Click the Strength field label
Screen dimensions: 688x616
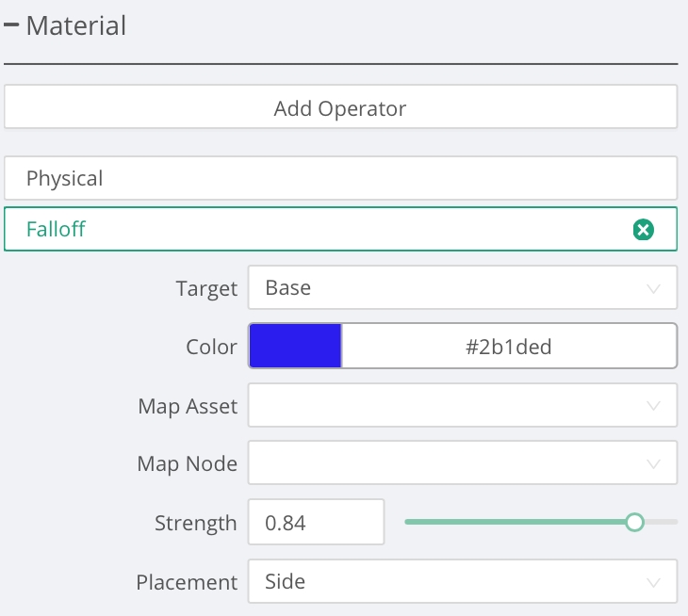(195, 523)
